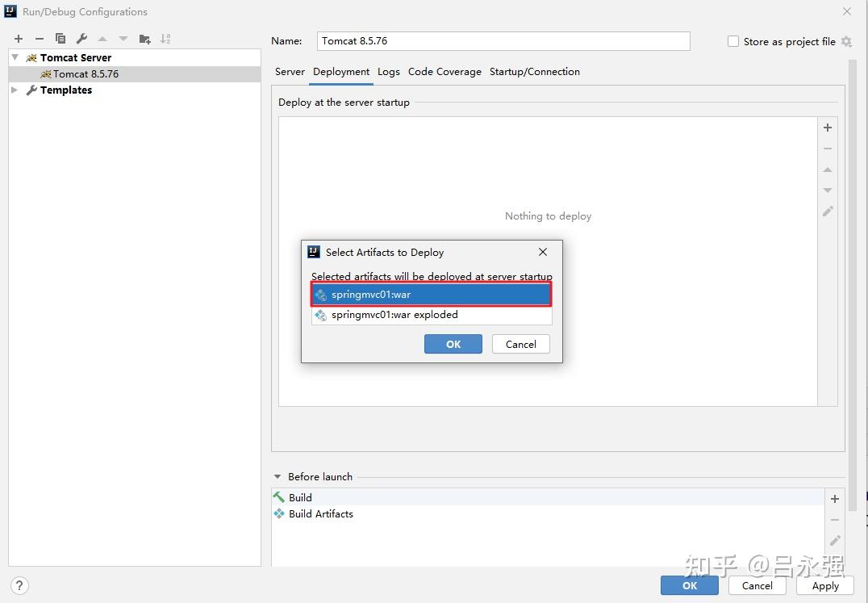This screenshot has height=603, width=868.
Task: Expand the Templates tree node
Action: coord(15,90)
